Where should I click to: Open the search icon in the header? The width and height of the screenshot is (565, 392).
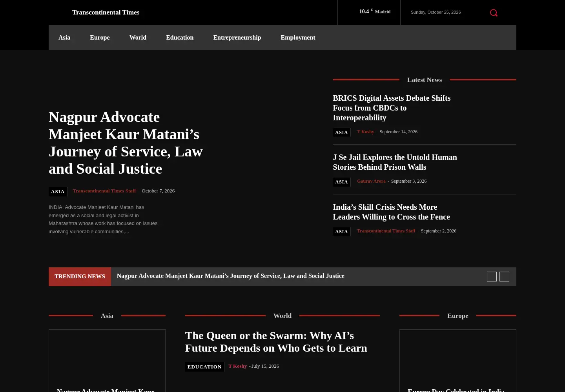tap(494, 13)
